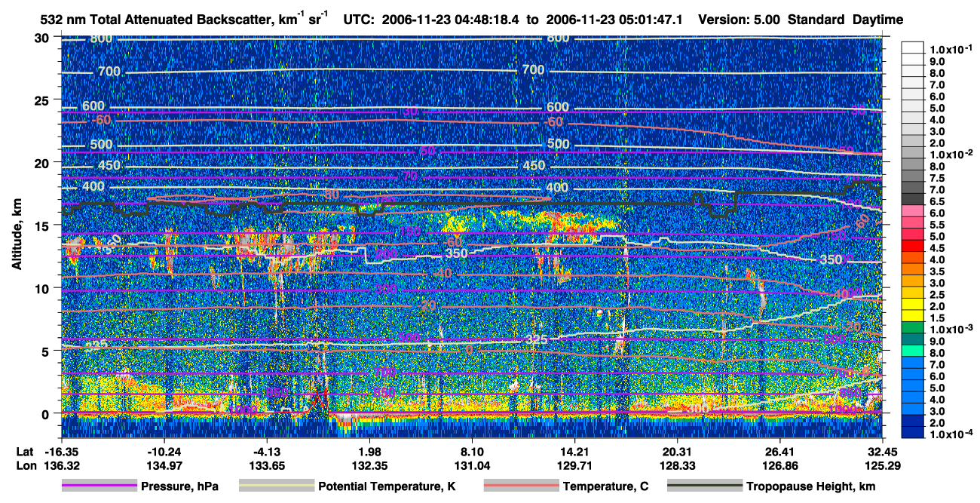
Task: Click the longitude value 132.35
Action: click(x=369, y=465)
